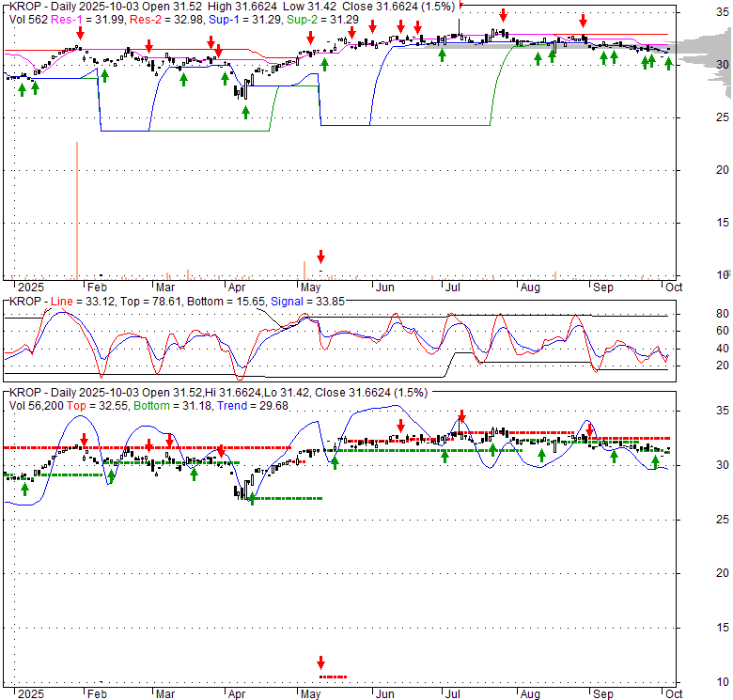Click the late-August red arrow in top chart
Image resolution: width=733 pixels, height=700 pixels.
(x=584, y=19)
